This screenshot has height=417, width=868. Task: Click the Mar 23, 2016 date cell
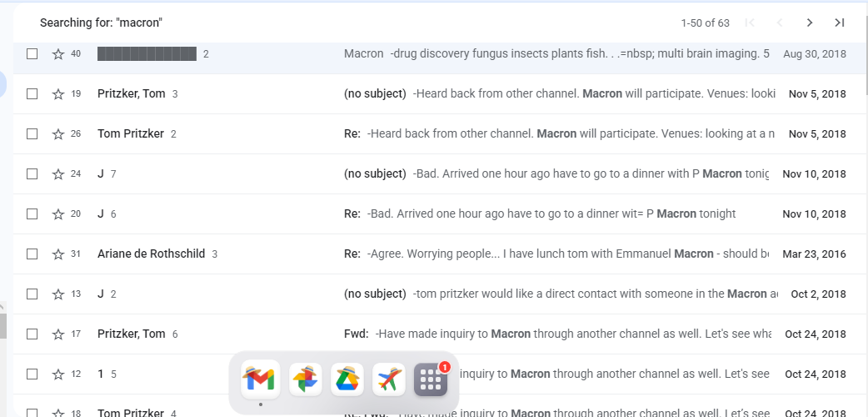(814, 254)
